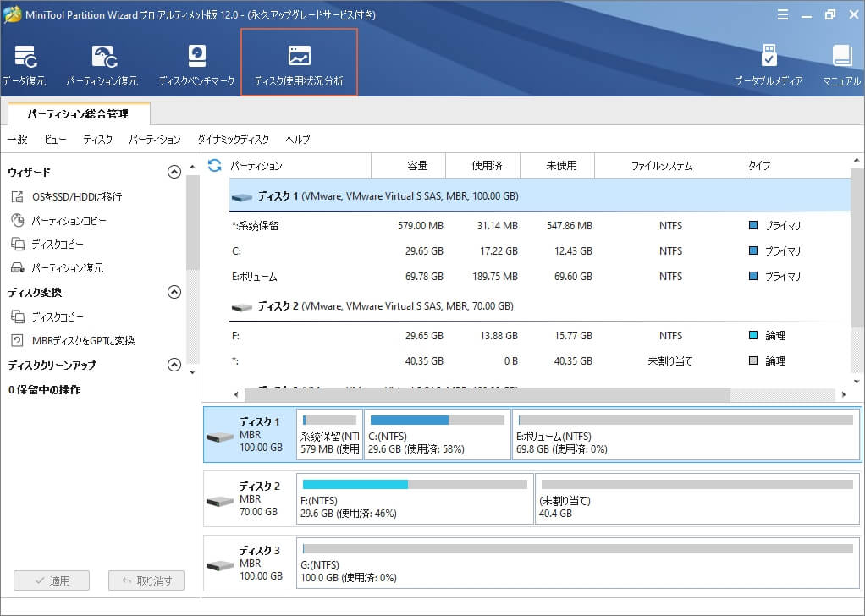The image size is (865, 616).
Task: Sort by the 容量 column header
Action: (x=408, y=166)
